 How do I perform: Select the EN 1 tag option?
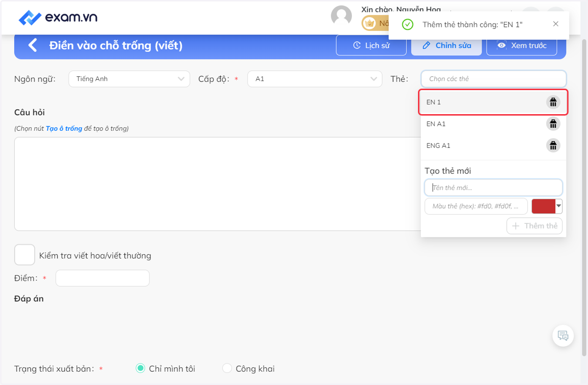[493, 102]
